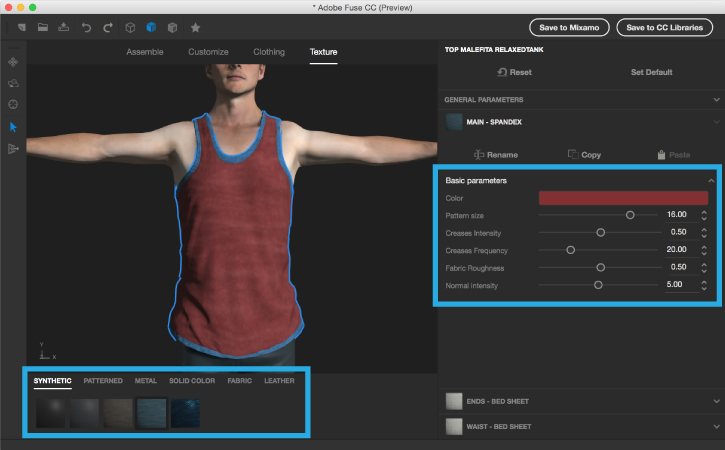Image resolution: width=725 pixels, height=450 pixels.
Task: Click the Normal Intensity value field 5.00
Action: 680,284
